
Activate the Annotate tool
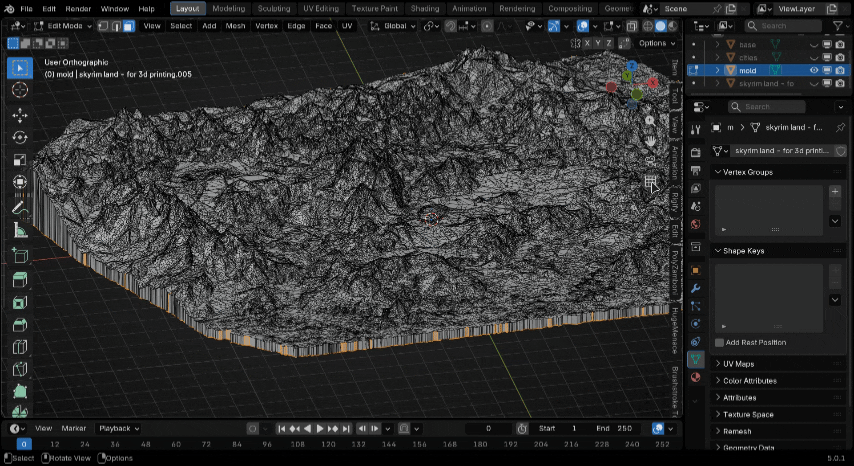[x=20, y=208]
